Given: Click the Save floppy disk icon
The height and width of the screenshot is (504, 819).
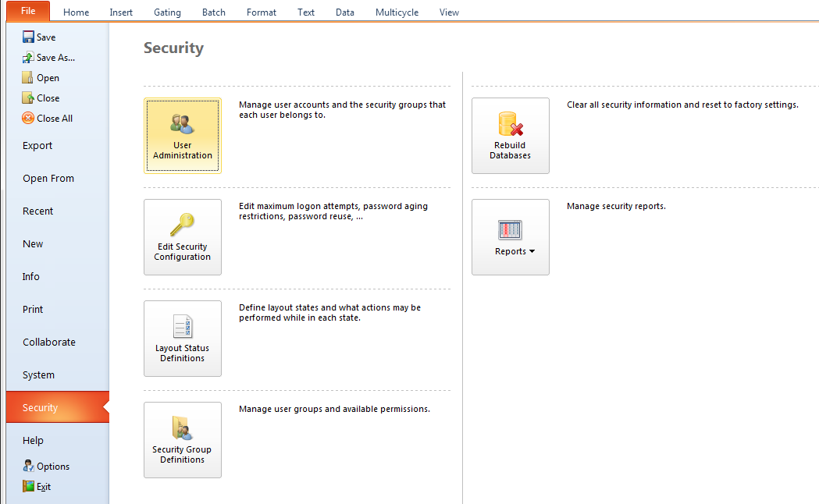Looking at the screenshot, I should pyautogui.click(x=28, y=37).
